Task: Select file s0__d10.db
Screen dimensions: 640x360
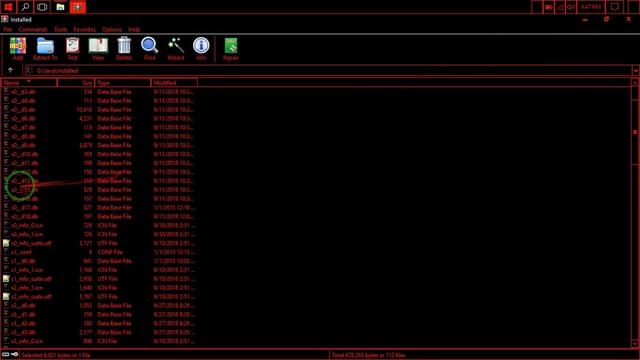Action: click(x=24, y=154)
